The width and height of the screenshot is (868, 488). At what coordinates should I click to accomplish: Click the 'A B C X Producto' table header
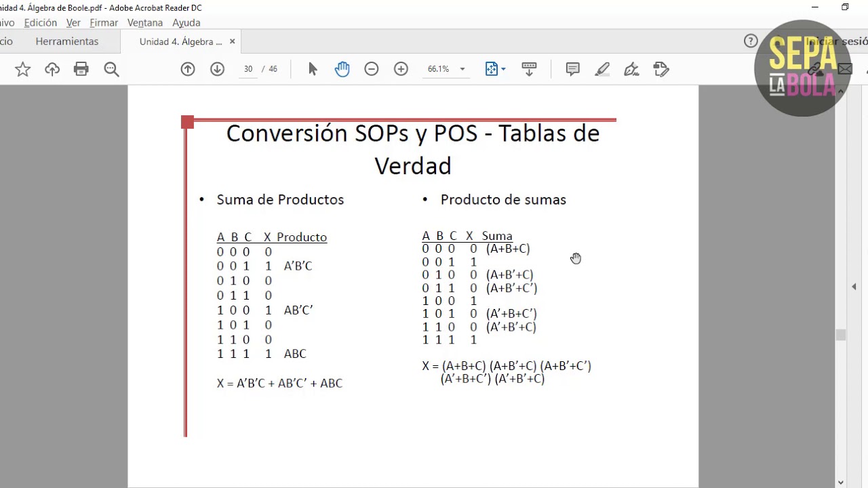pos(272,237)
